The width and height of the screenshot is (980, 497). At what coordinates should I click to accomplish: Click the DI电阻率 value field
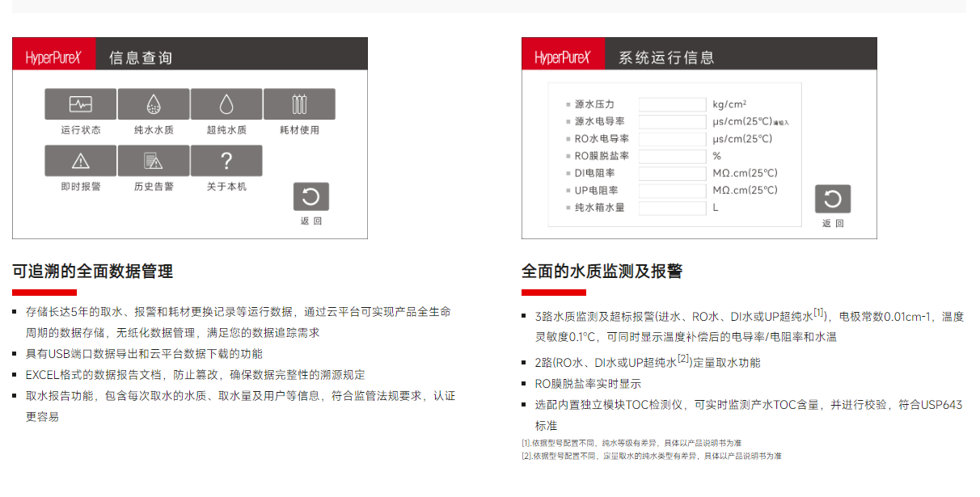[x=672, y=174]
